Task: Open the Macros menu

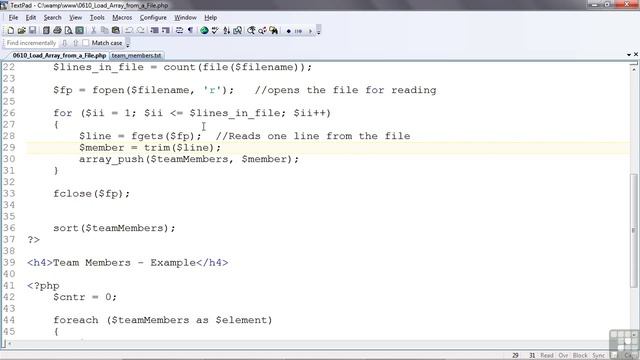Action: (122, 18)
